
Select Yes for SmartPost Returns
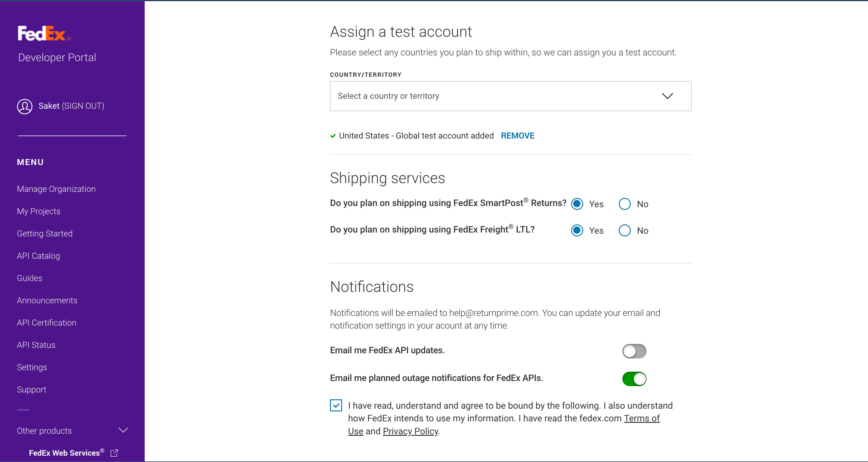click(x=577, y=204)
